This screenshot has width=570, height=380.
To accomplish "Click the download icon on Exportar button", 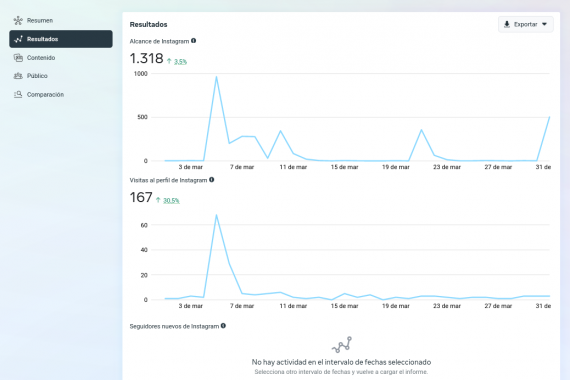I will pyautogui.click(x=507, y=24).
